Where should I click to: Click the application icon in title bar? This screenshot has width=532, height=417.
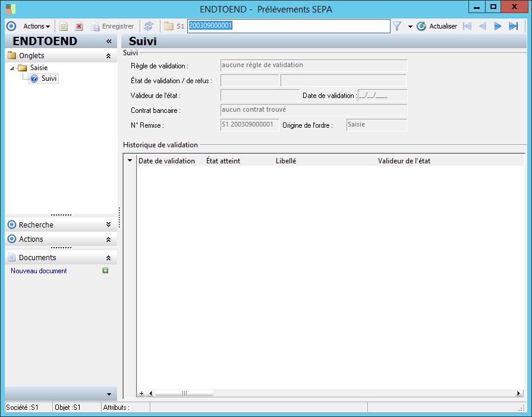click(11, 9)
